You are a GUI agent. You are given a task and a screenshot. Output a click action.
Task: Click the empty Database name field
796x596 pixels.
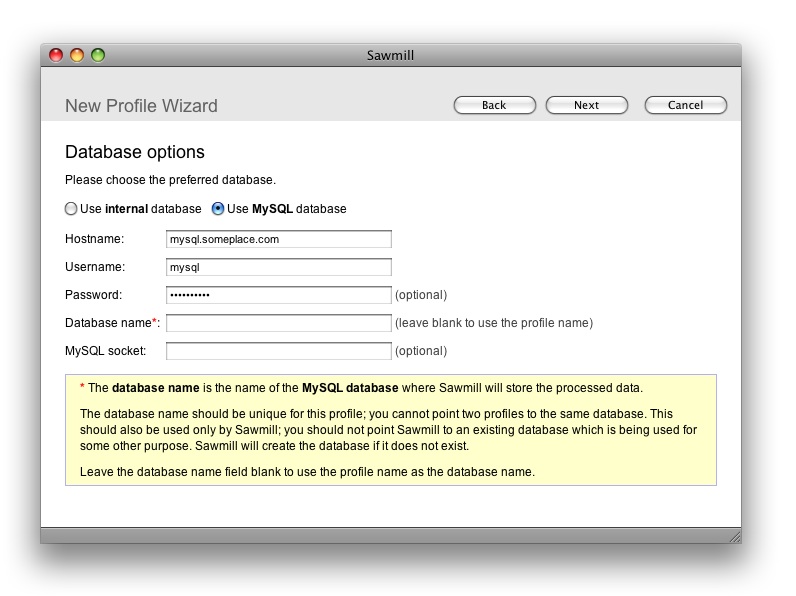tap(278, 323)
